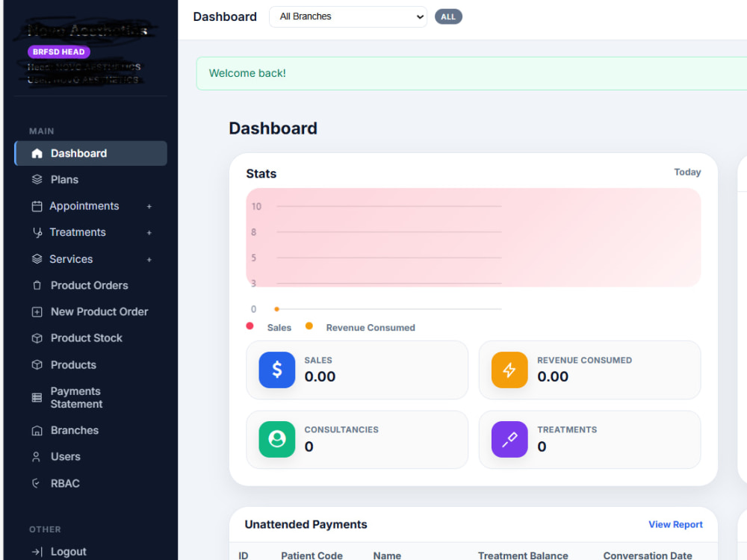Click the purple Treatments syringe icon
The width and height of the screenshot is (747, 560).
(509, 439)
